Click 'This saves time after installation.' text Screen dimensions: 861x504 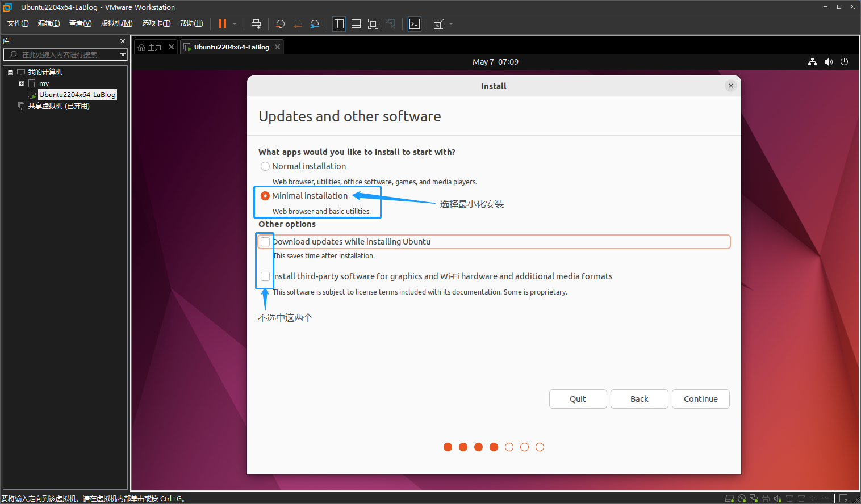click(x=324, y=256)
